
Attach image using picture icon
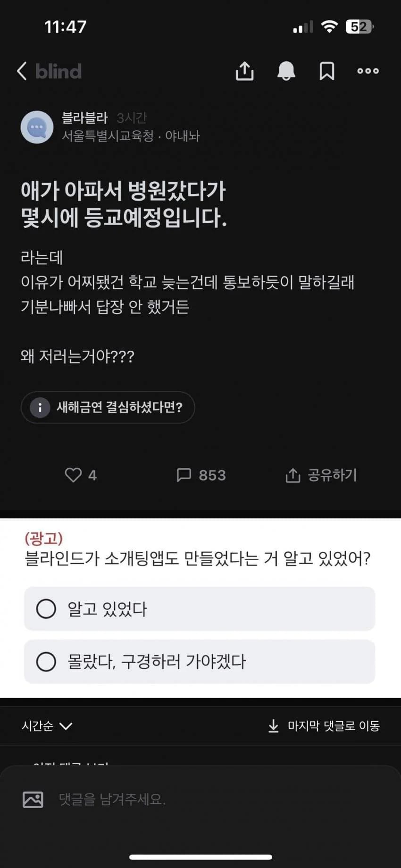click(x=33, y=799)
